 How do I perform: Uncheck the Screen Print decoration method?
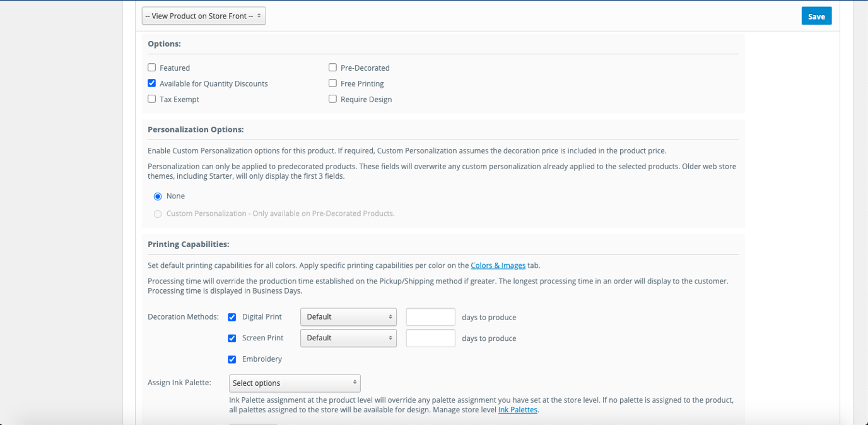232,338
